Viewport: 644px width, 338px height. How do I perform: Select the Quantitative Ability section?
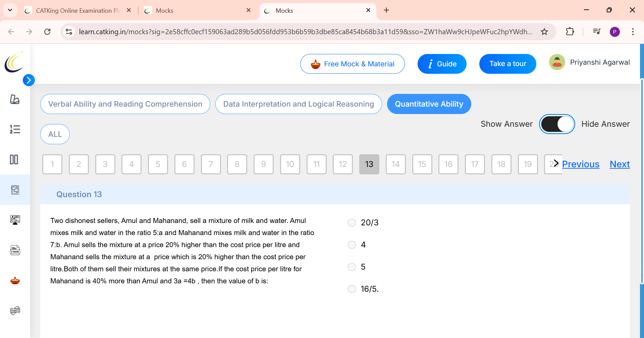pos(429,104)
